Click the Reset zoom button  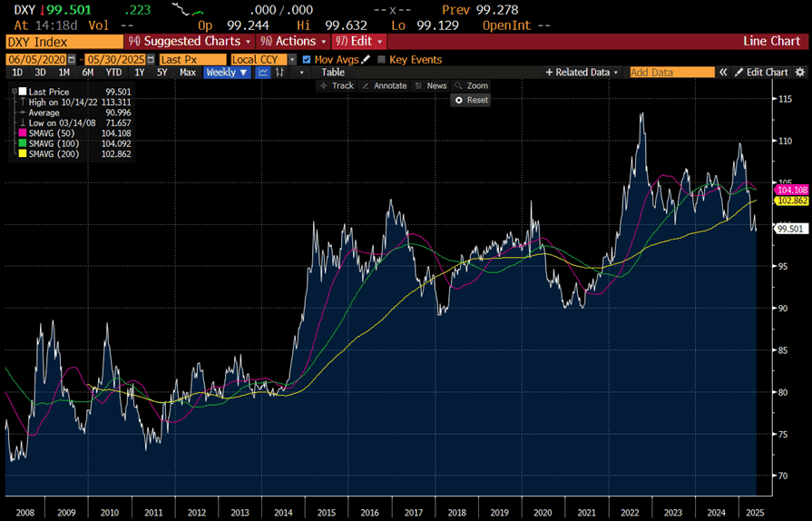(471, 100)
